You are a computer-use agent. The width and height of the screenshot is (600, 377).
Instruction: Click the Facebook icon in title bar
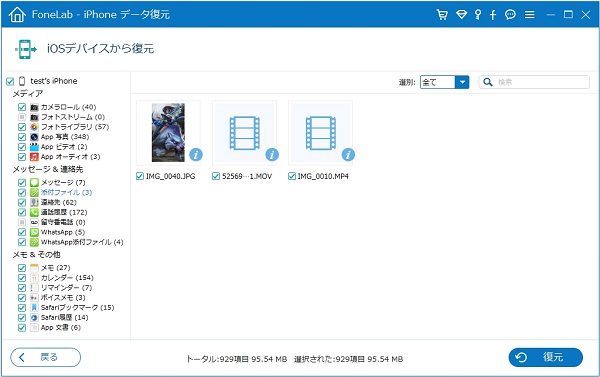tap(493, 15)
